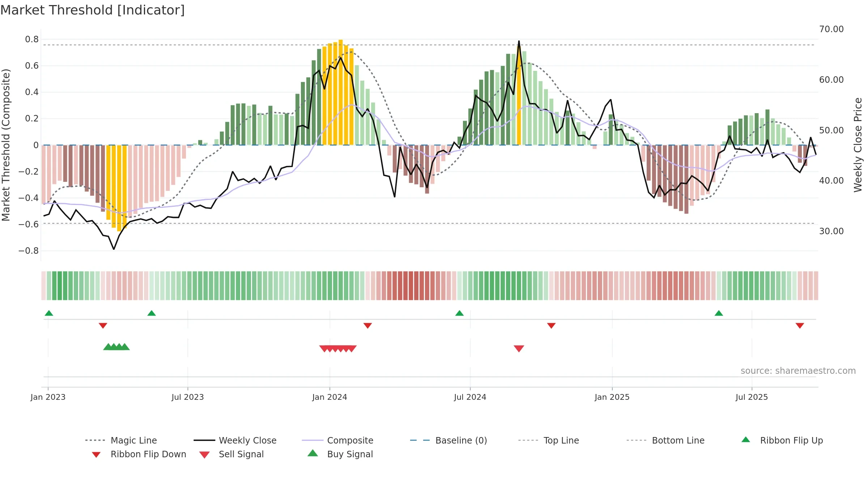Toggle the Bottom Line legend entry
Viewport: 868px width, 488px height.
pyautogui.click(x=665, y=440)
